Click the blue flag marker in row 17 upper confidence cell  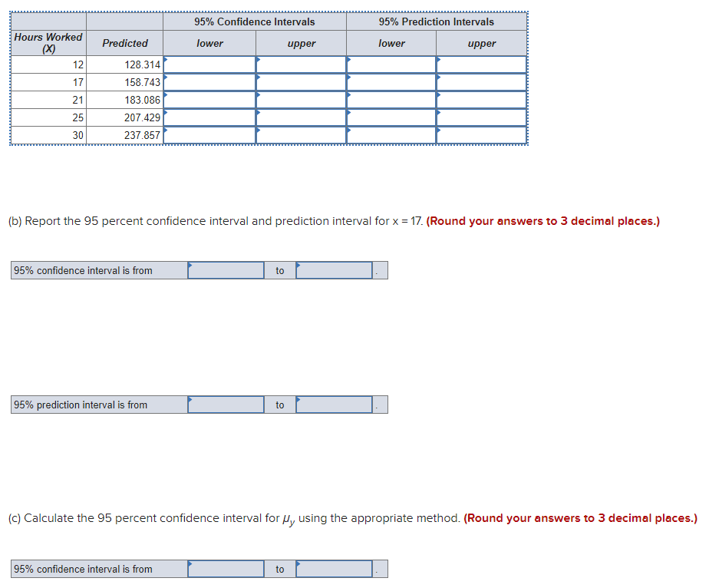pos(259,78)
